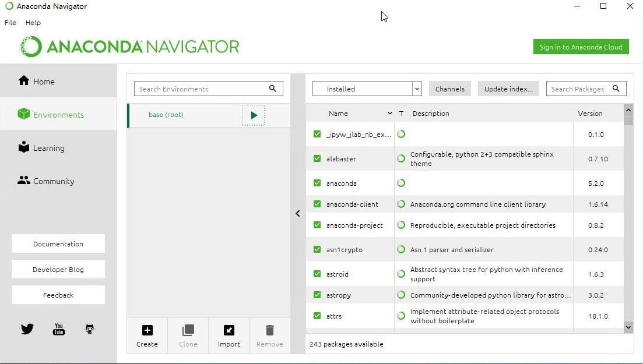Click Sign in to Anaconda Cloud

pyautogui.click(x=581, y=47)
